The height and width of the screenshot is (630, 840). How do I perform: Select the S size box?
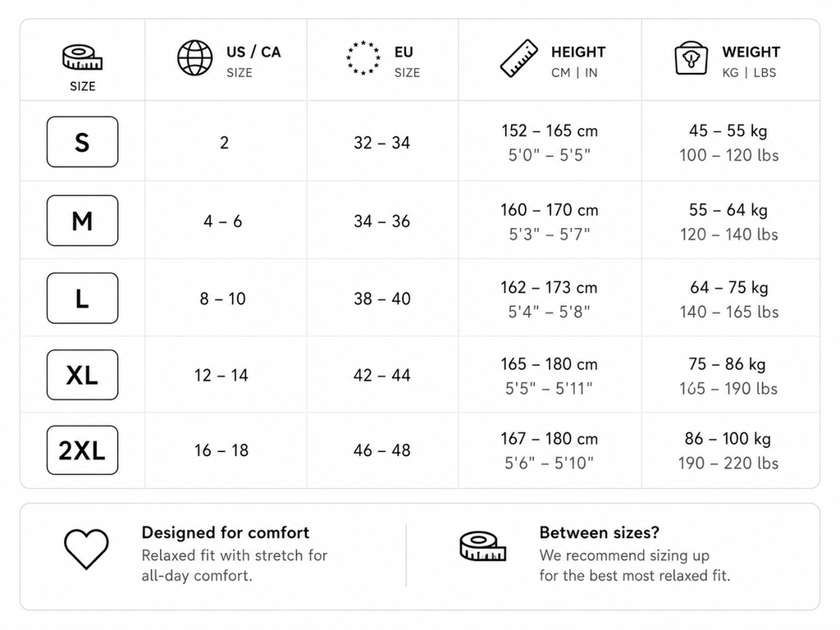[83, 142]
